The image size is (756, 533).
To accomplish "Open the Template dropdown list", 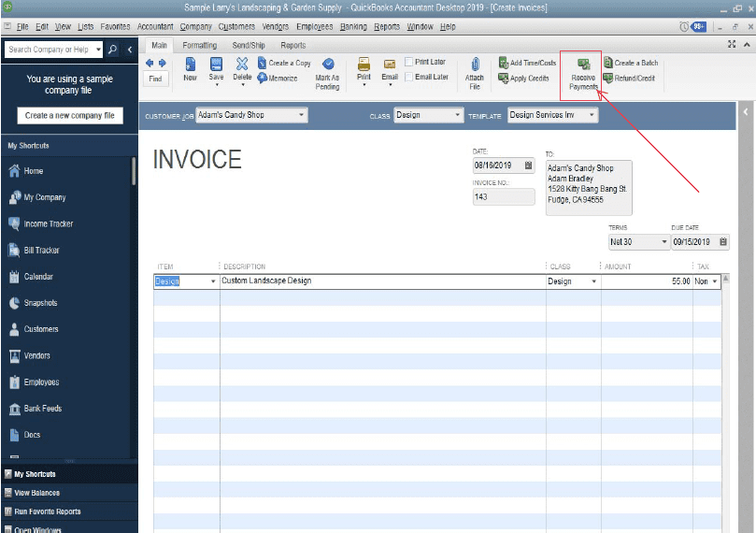I will coord(592,115).
